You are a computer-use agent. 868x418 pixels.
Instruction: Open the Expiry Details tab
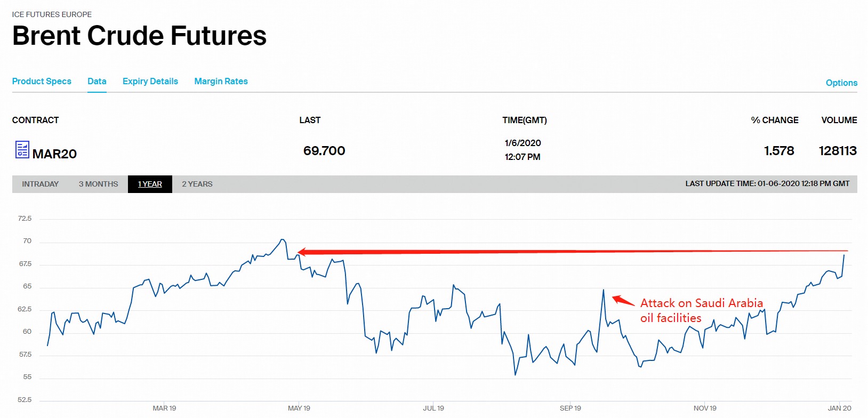(x=150, y=81)
